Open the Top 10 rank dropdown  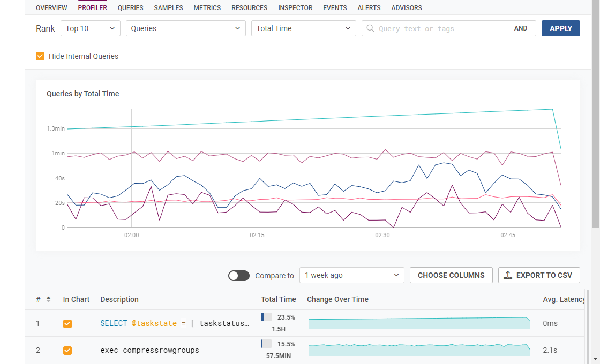(x=91, y=28)
